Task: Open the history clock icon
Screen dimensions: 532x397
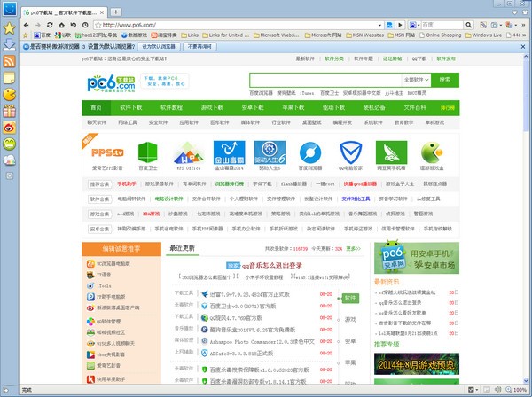Action: click(x=85, y=25)
